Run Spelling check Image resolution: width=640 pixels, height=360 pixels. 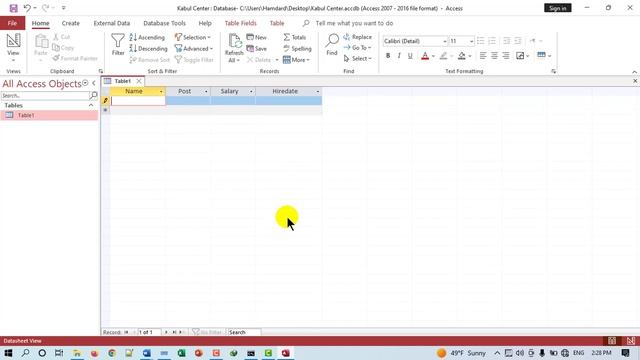pos(297,49)
